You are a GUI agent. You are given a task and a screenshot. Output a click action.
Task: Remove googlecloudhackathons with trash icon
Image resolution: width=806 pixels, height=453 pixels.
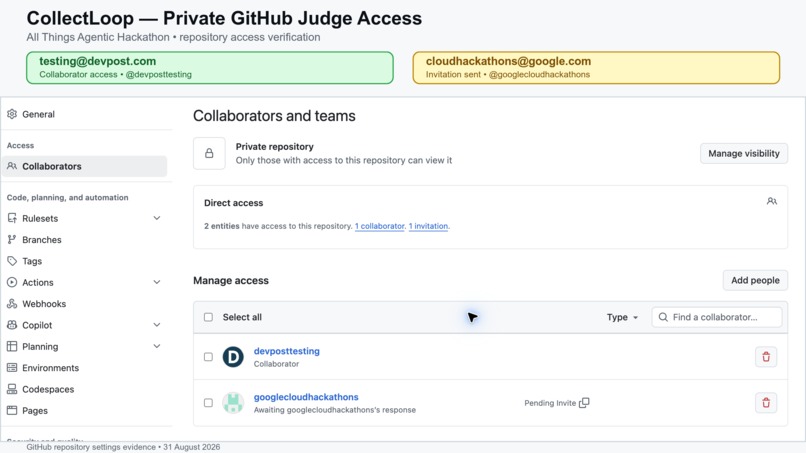(x=766, y=403)
